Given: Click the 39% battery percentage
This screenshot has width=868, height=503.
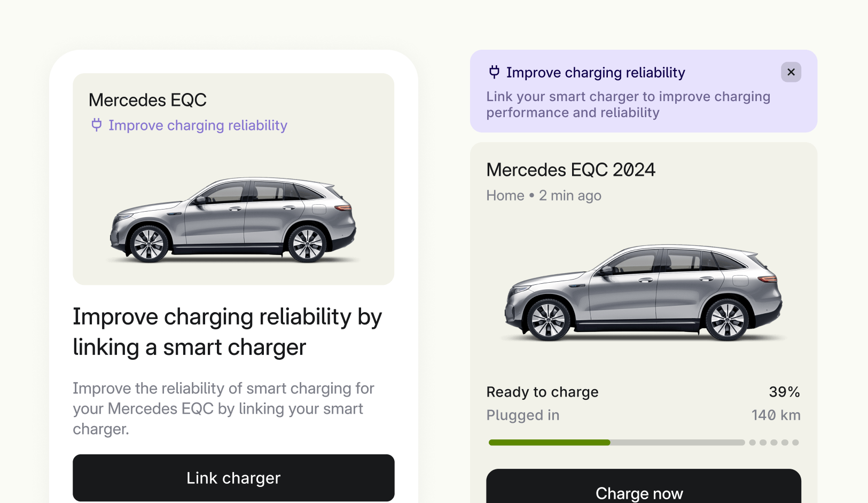Looking at the screenshot, I should (x=784, y=392).
